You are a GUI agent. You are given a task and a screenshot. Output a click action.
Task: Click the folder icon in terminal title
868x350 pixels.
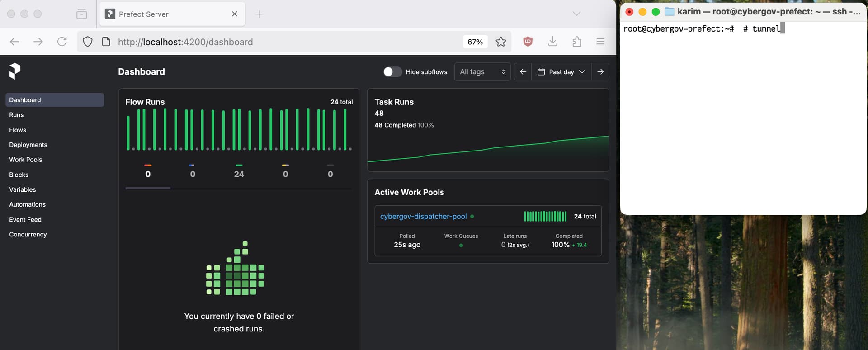click(x=669, y=12)
